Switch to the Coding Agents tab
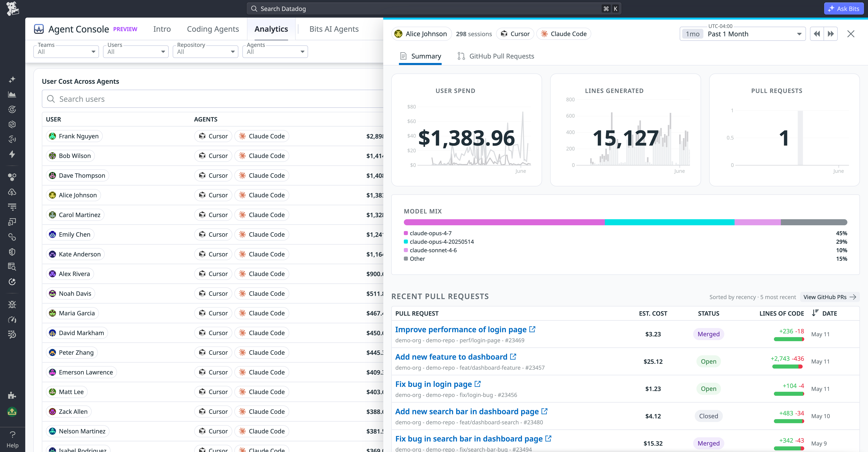This screenshot has height=452, width=868. pos(213,29)
